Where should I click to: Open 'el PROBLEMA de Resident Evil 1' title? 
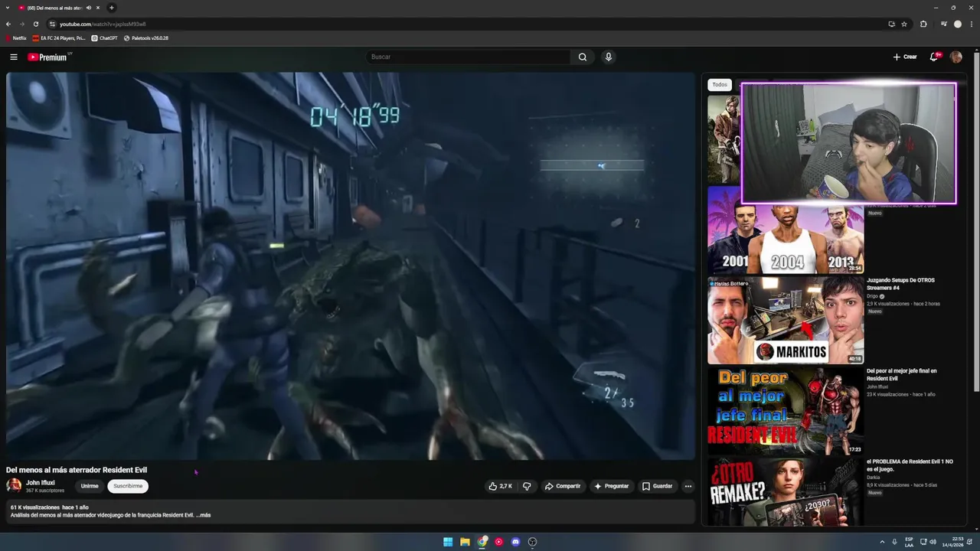point(910,465)
